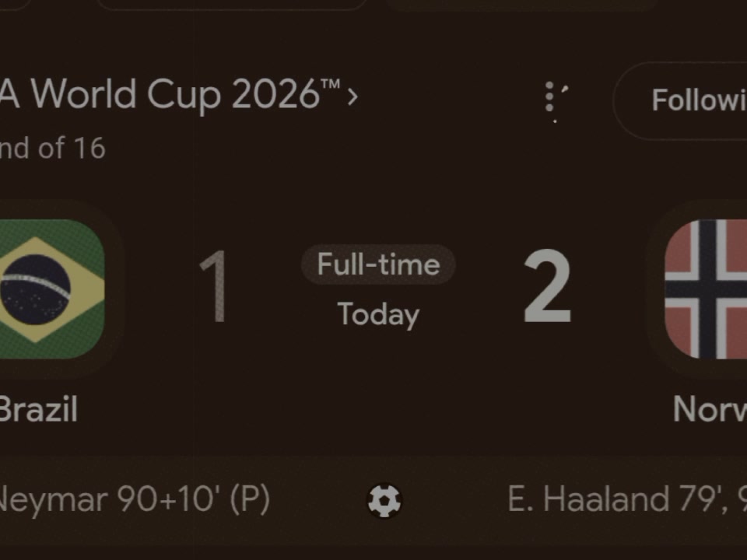
Task: Select Brazil's score of 1
Action: (x=214, y=287)
